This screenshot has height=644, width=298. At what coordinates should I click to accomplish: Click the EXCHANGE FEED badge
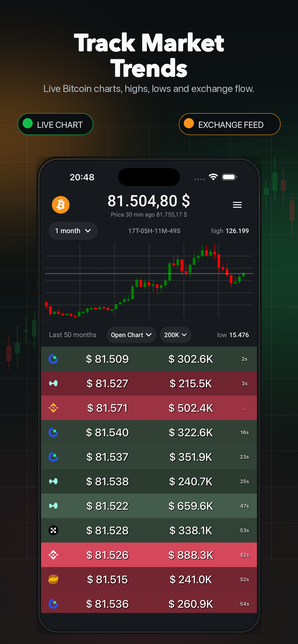point(230,124)
